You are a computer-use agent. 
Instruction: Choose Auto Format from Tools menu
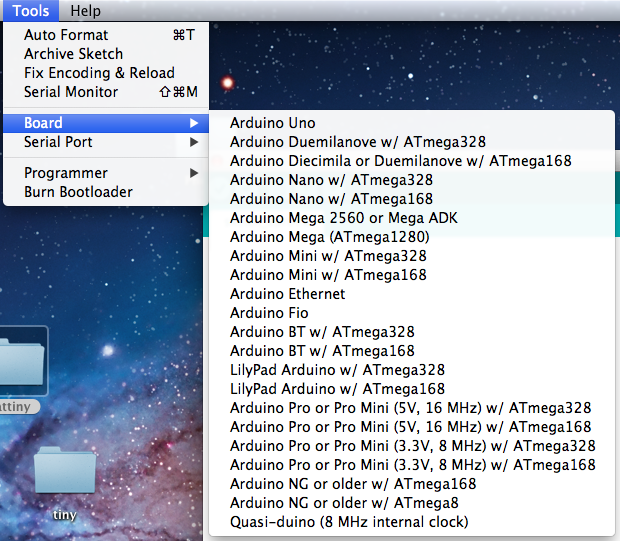point(106,35)
